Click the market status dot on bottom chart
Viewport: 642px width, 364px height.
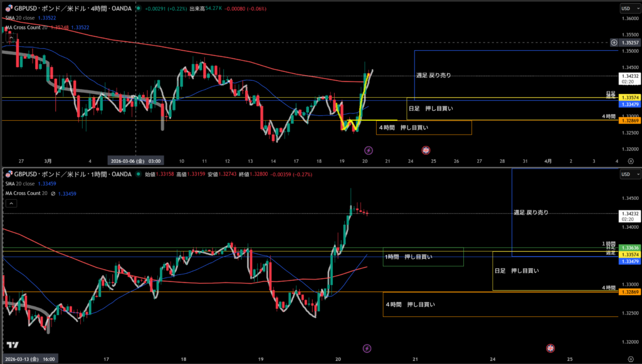[138, 174]
